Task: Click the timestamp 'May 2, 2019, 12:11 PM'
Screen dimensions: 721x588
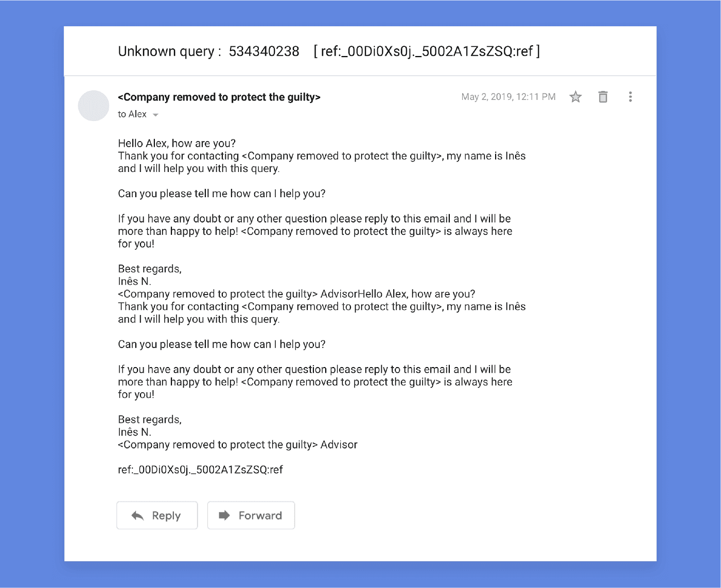Action: (x=508, y=97)
